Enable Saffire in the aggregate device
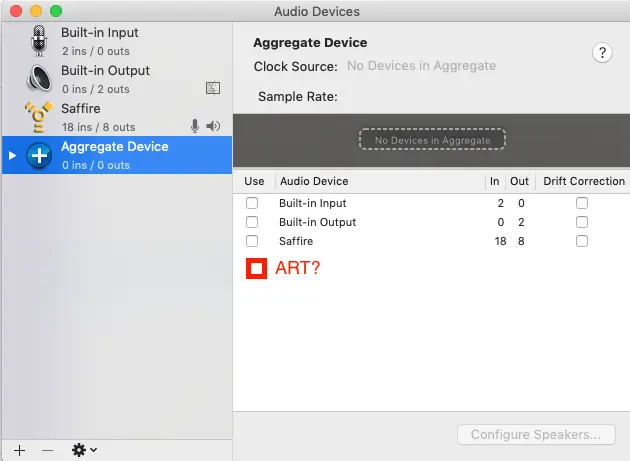Viewport: 630px width, 461px height. (x=252, y=241)
